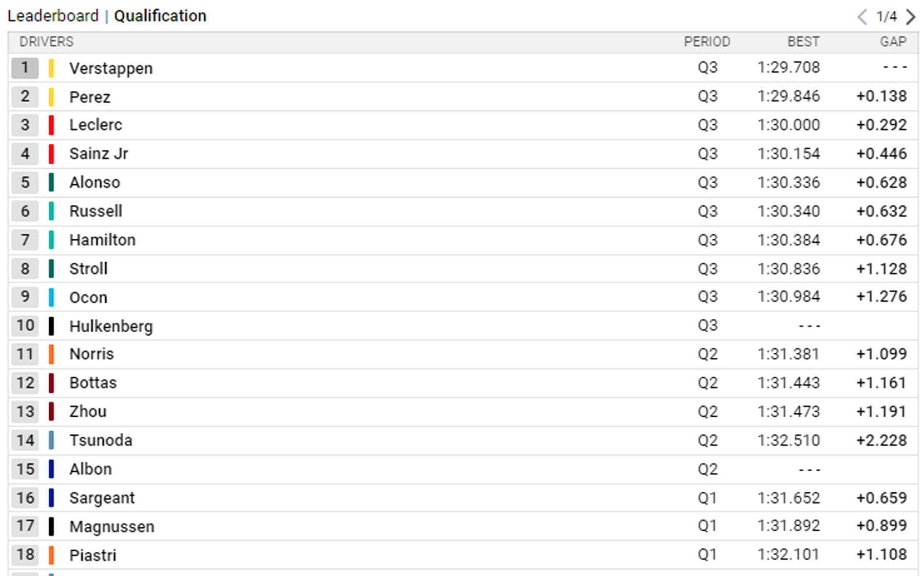The image size is (924, 576).
Task: Sort by the DRIVERS column header
Action: (x=46, y=42)
